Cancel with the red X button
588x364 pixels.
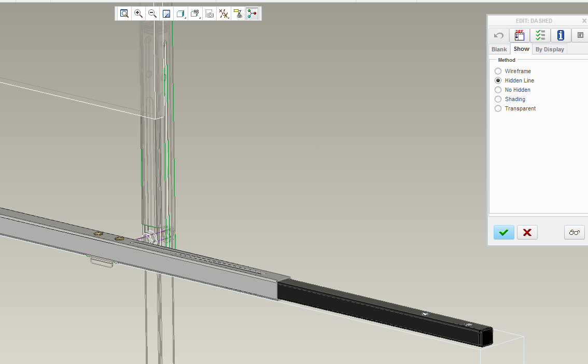[527, 232]
